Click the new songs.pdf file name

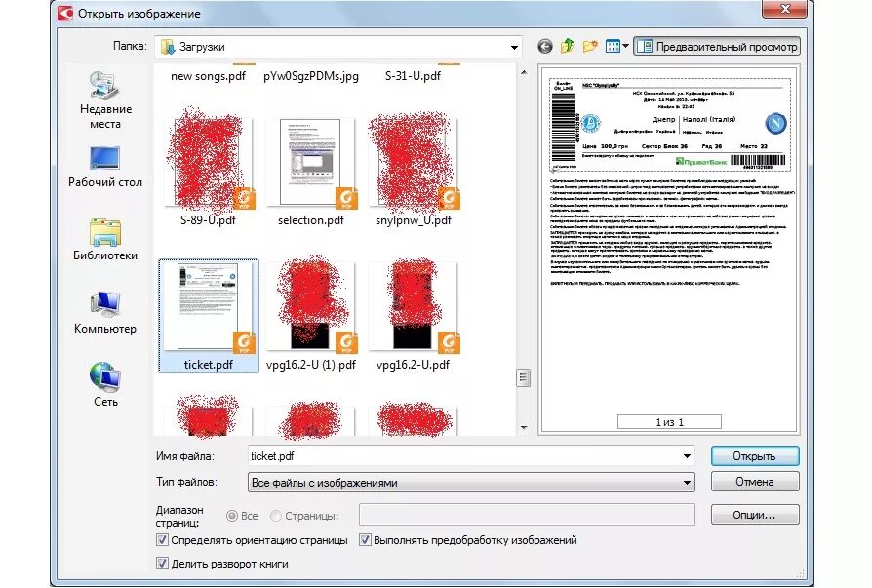pos(208,76)
